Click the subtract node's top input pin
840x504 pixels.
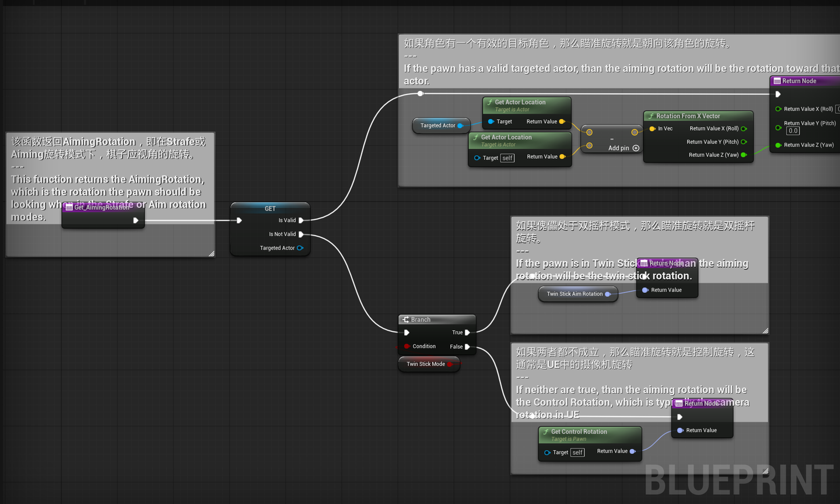pos(589,132)
